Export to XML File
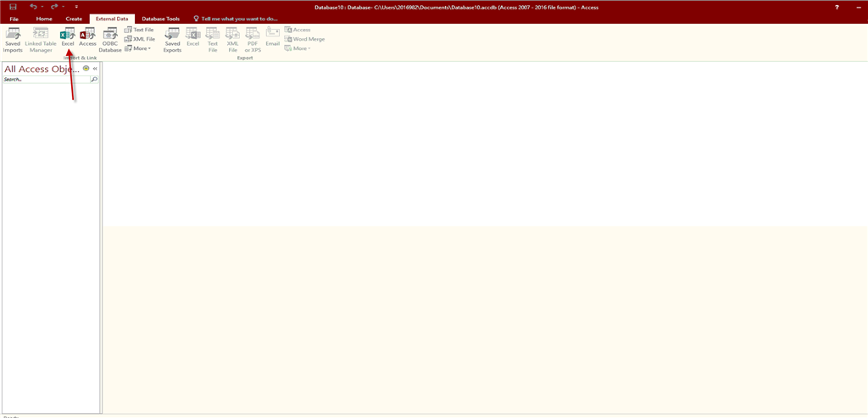The image size is (868, 418). pyautogui.click(x=232, y=39)
